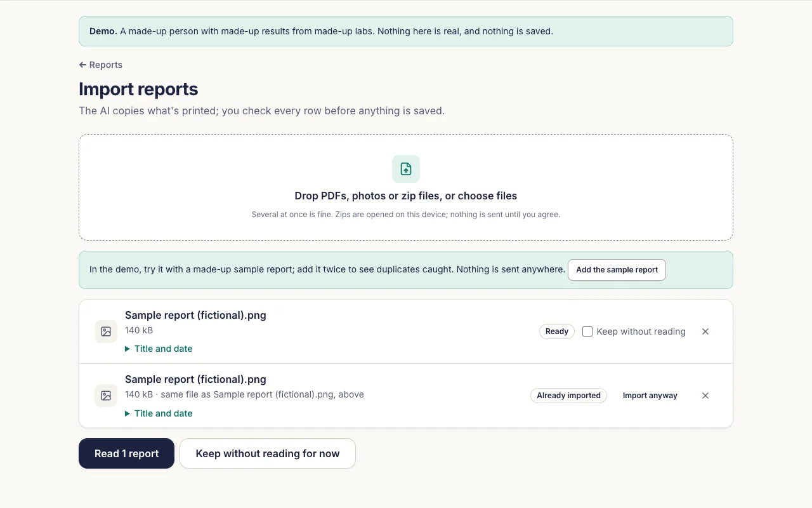Click 'Several at once is fine' hint text
This screenshot has height=508, width=812.
[x=406, y=215]
